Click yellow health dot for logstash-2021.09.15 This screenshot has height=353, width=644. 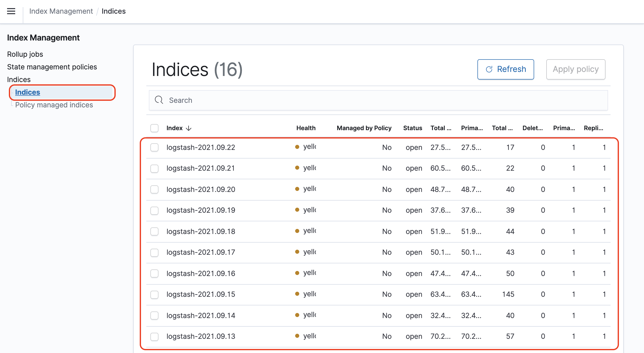pyautogui.click(x=297, y=294)
